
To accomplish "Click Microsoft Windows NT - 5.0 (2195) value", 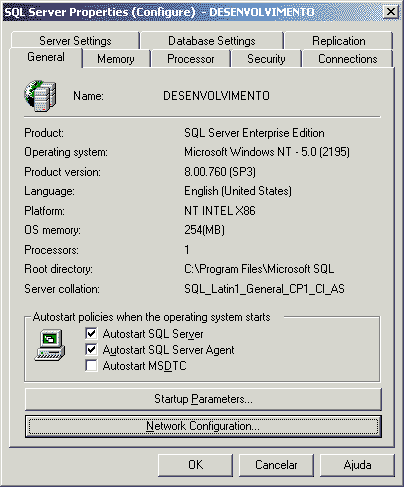I will 267,152.
